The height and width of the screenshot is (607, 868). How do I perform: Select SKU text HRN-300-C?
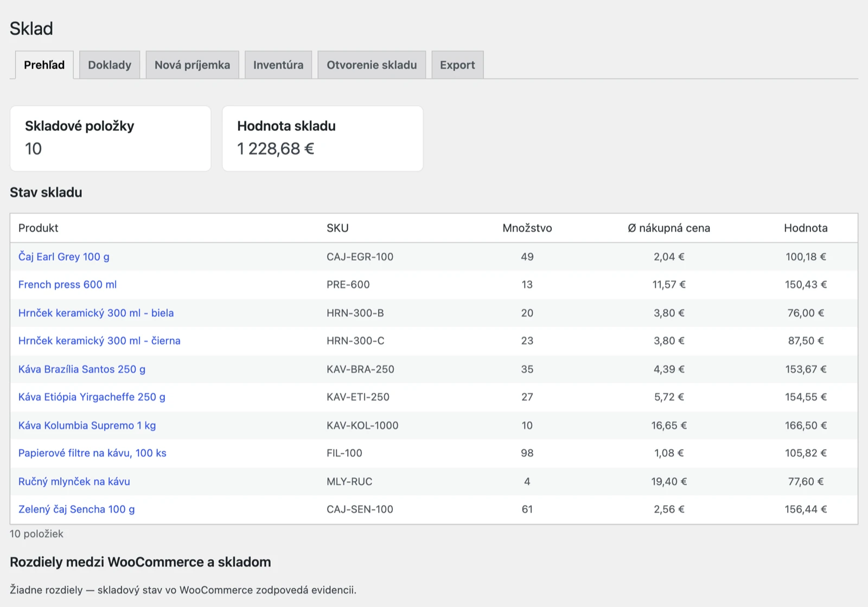click(x=355, y=341)
